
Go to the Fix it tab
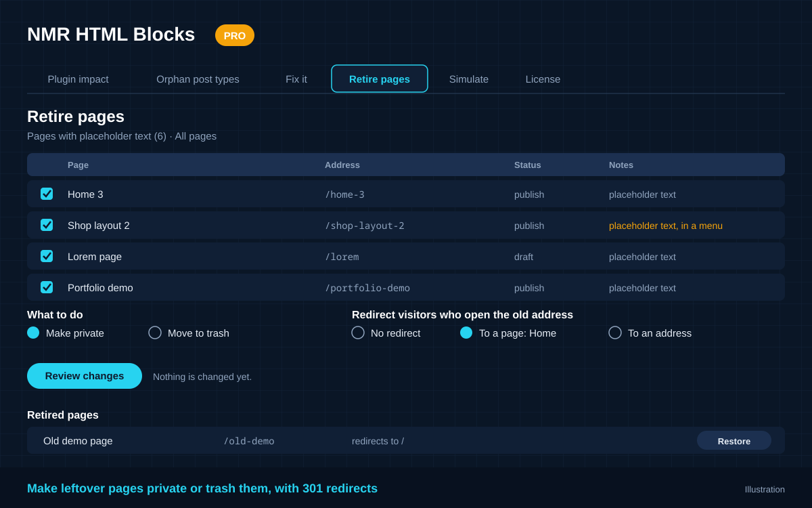296,79
